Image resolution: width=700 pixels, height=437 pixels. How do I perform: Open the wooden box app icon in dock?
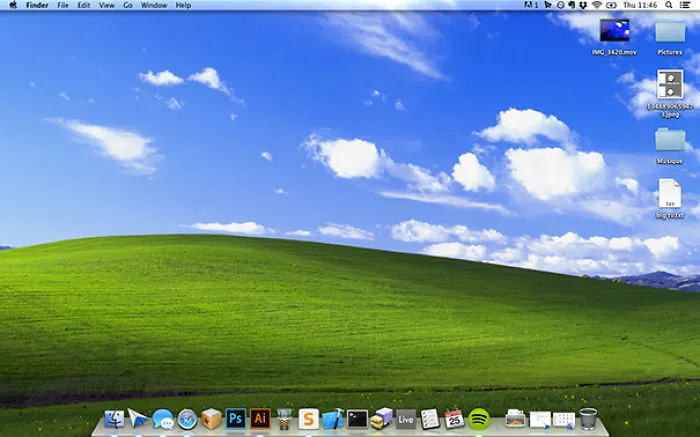point(211,419)
